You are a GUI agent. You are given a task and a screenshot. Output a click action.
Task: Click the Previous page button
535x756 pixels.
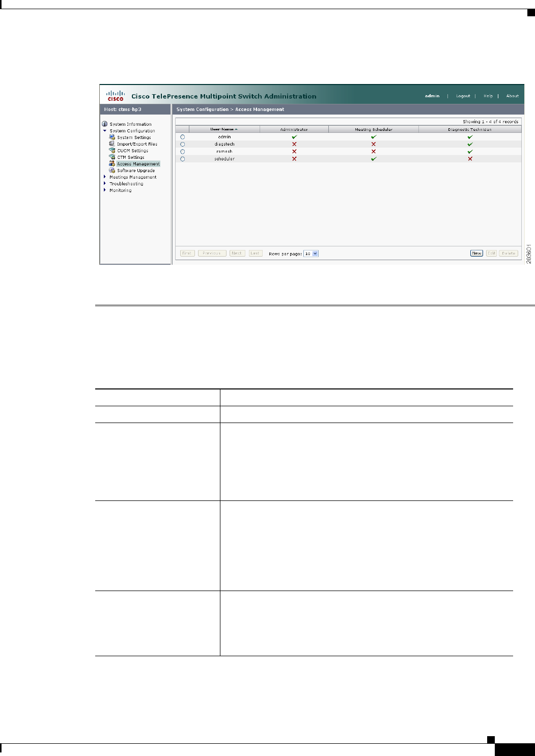pyautogui.click(x=212, y=253)
